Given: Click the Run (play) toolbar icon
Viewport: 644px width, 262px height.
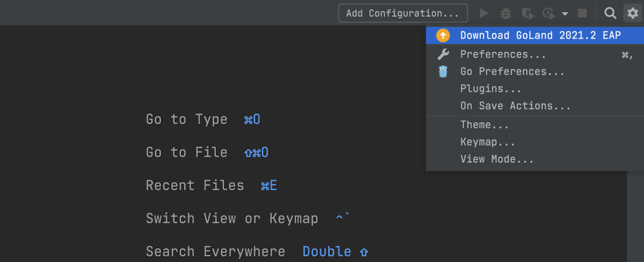Looking at the screenshot, I should pos(484,13).
